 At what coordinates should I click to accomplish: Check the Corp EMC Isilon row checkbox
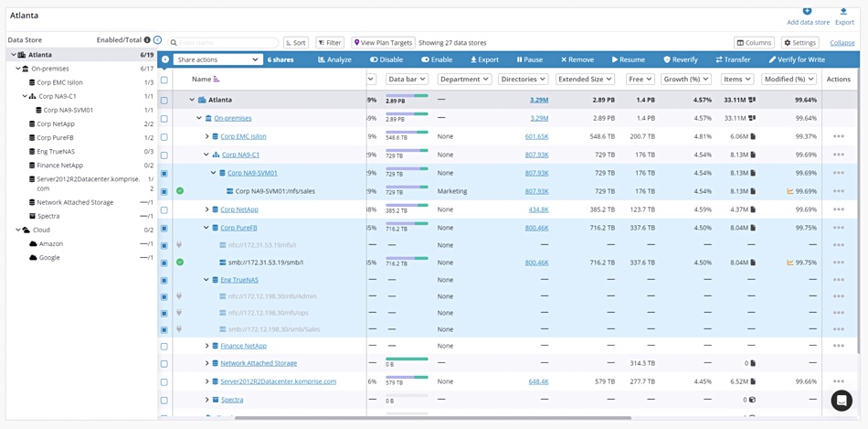(164, 137)
